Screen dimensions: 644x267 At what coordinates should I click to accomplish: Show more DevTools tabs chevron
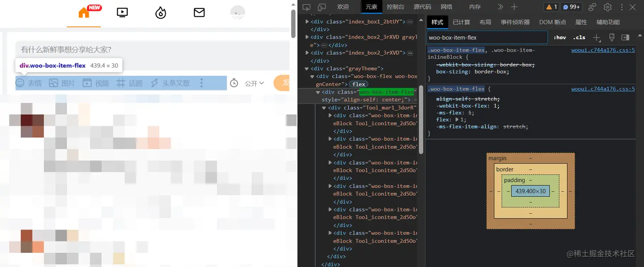500,7
